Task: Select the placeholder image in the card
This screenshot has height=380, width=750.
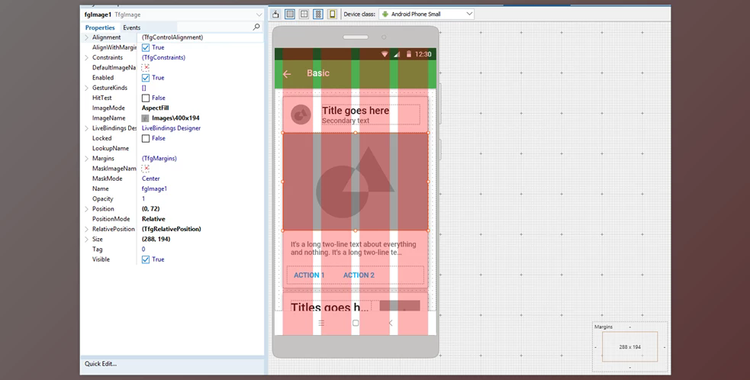Action: (x=355, y=182)
